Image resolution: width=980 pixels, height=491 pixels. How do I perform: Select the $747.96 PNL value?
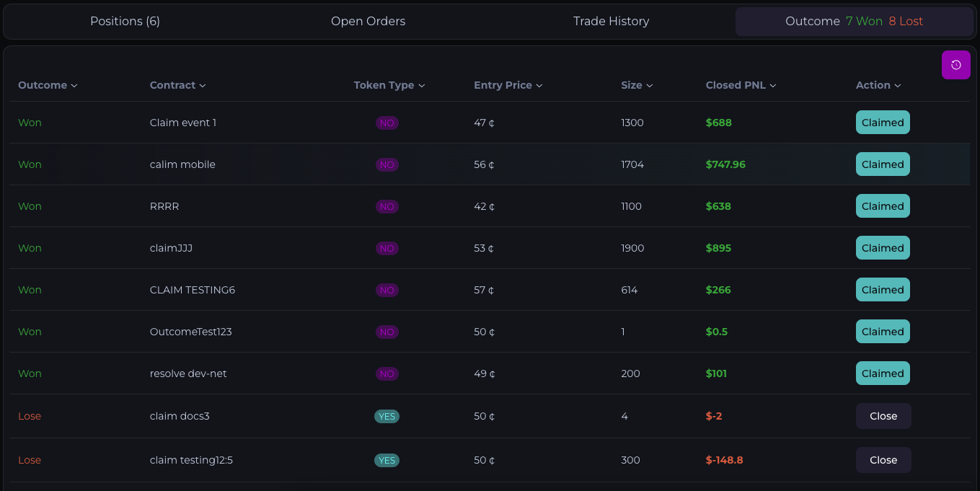coord(725,164)
